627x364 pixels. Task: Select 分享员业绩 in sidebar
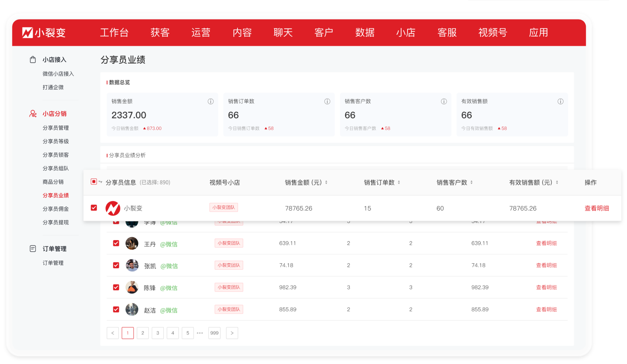56,195
